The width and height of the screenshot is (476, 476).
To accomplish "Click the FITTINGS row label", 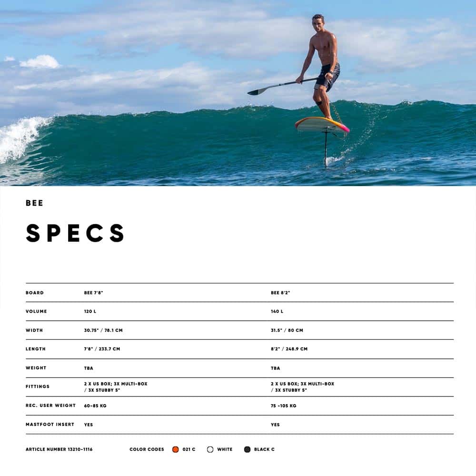I will (38, 387).
